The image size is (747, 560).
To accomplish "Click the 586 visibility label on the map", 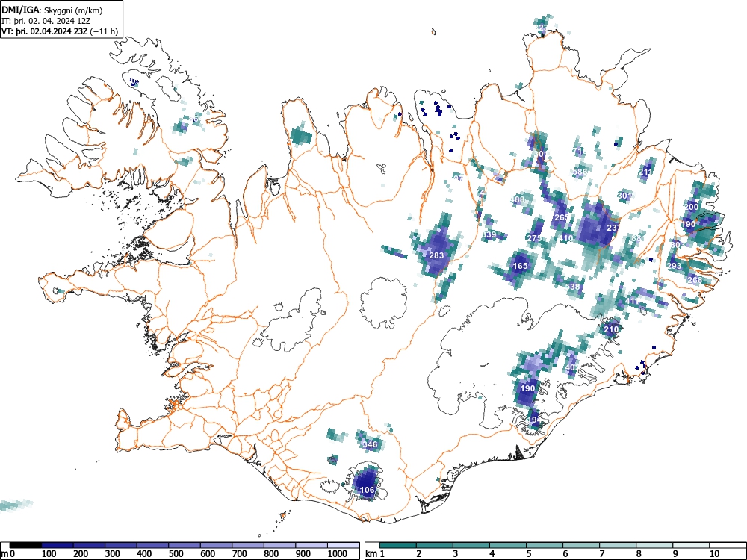I will [x=580, y=172].
